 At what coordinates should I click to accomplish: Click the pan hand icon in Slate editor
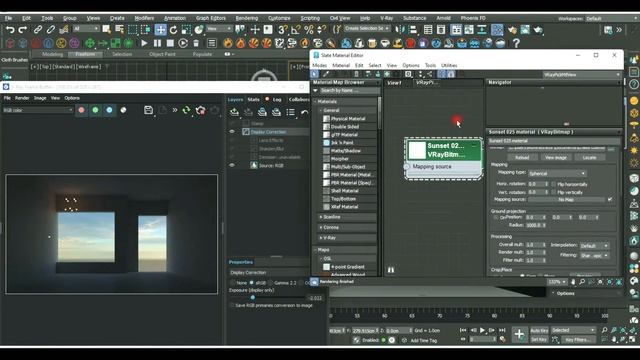click(573, 282)
